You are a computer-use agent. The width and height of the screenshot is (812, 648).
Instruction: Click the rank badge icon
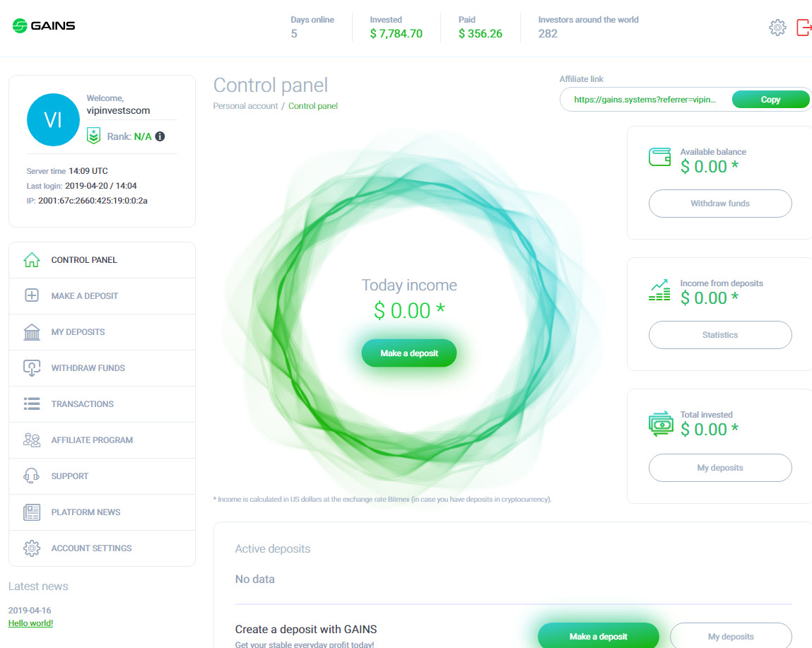(93, 136)
